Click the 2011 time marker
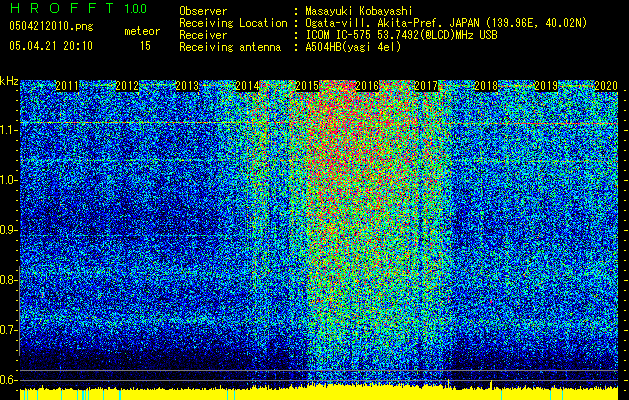The width and height of the screenshot is (629, 400). 67,86
